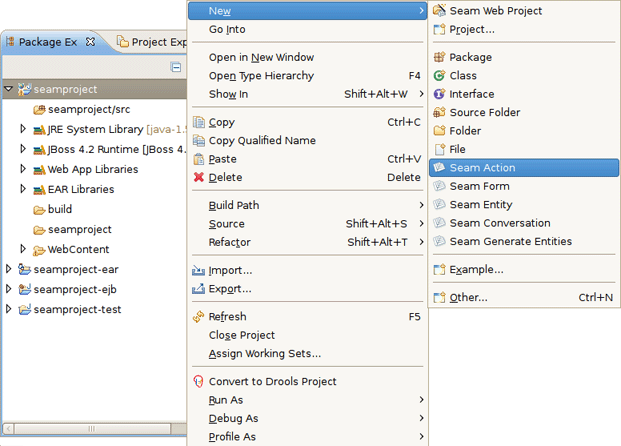This screenshot has height=446, width=621.
Task: Expand the JRE System Library node
Action: coord(24,130)
